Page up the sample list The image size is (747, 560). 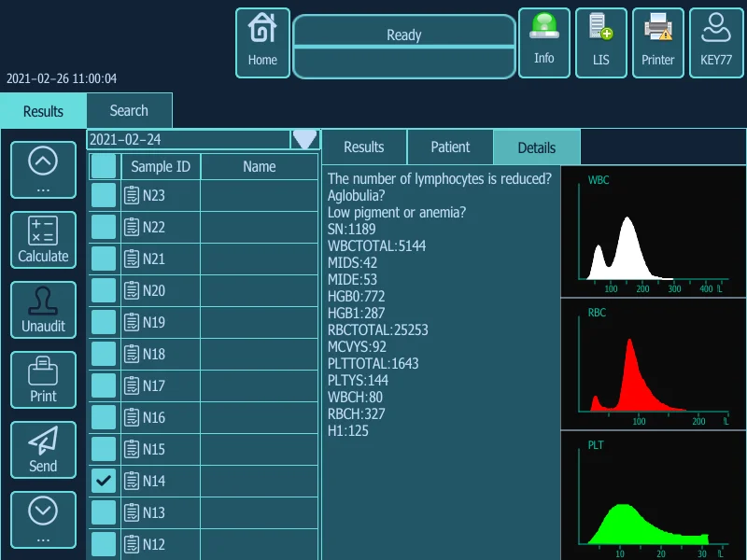[43, 170]
